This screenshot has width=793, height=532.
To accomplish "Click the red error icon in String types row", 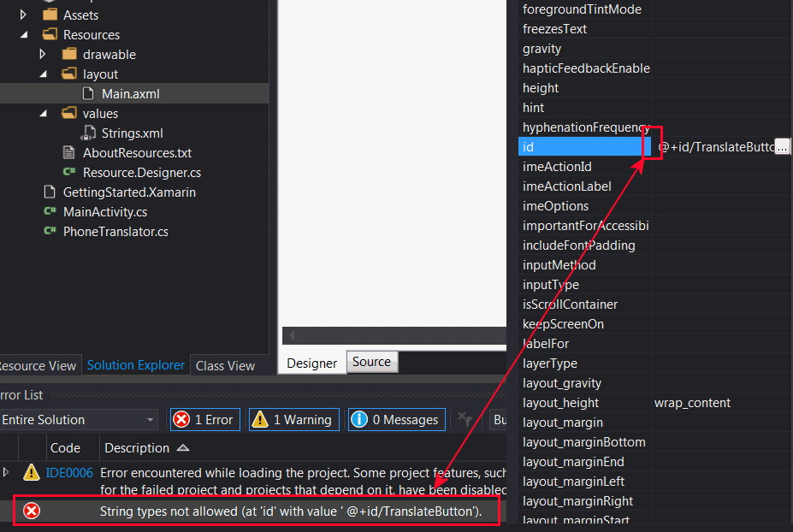I will [32, 511].
